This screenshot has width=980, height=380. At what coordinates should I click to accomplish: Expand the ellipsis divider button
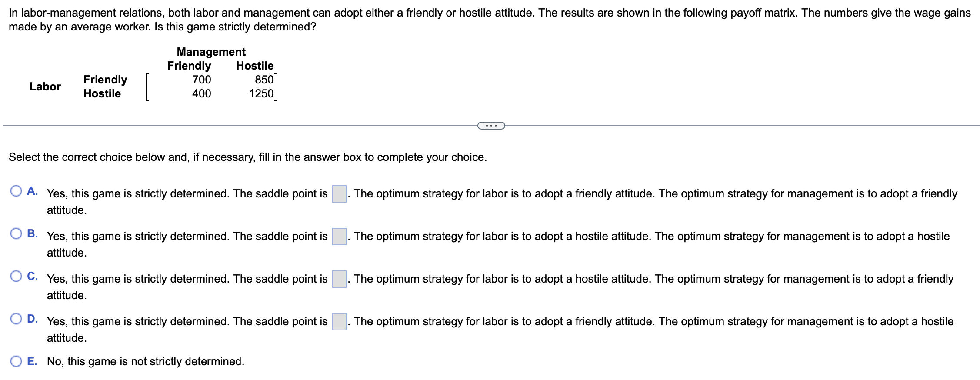491,126
